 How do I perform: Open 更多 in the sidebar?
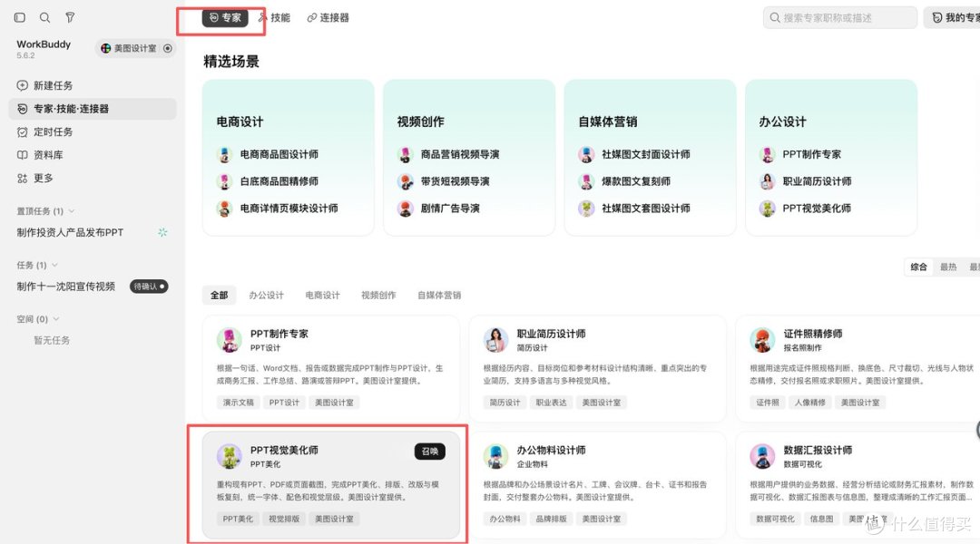pos(93,178)
